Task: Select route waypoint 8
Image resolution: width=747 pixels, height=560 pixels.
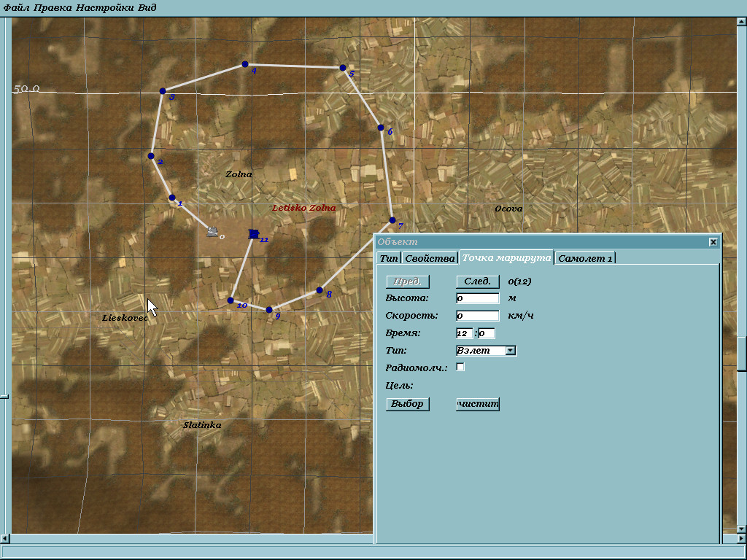Action: (x=320, y=290)
